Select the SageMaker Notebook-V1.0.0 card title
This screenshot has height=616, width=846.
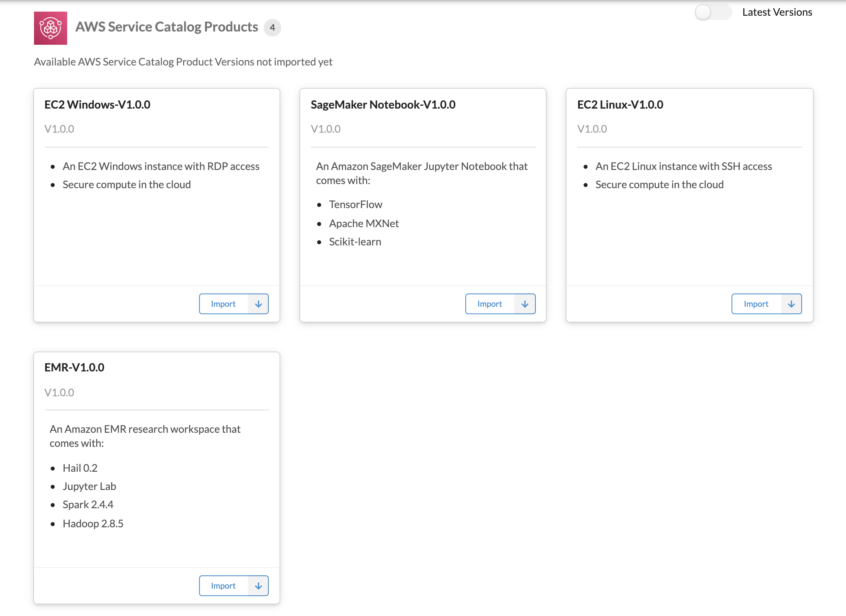point(383,104)
